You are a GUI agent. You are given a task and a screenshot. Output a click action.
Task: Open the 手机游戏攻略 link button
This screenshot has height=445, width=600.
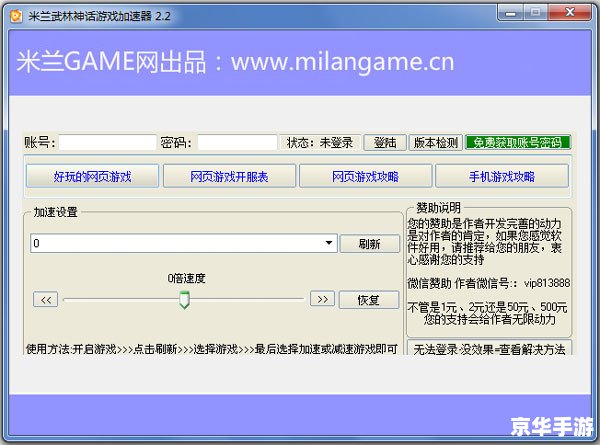tap(502, 176)
